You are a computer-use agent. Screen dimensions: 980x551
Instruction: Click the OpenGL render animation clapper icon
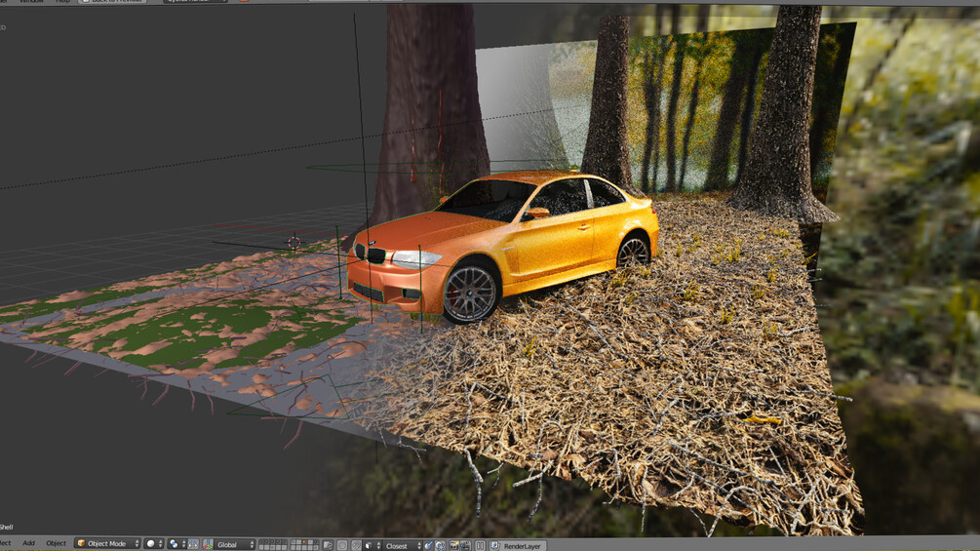[x=466, y=545]
